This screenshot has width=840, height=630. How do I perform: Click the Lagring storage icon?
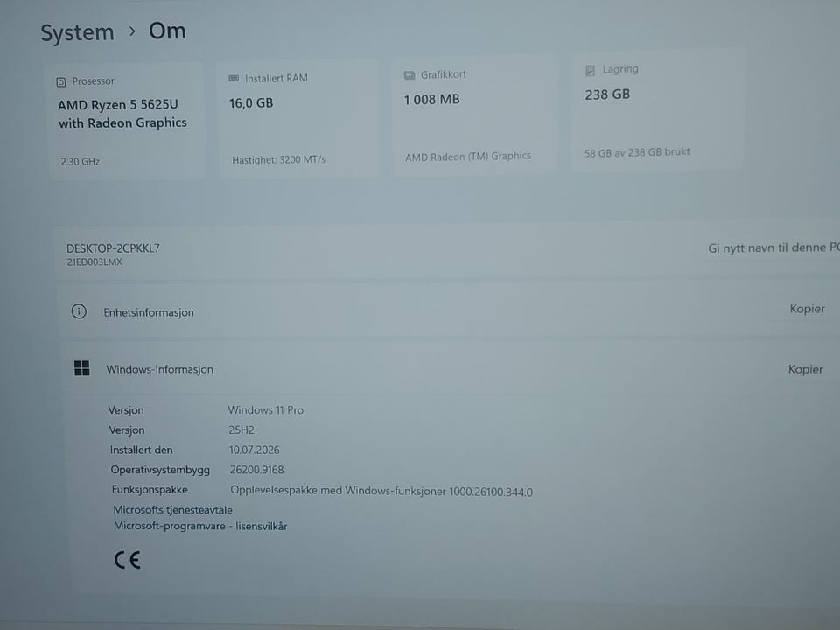(x=591, y=70)
